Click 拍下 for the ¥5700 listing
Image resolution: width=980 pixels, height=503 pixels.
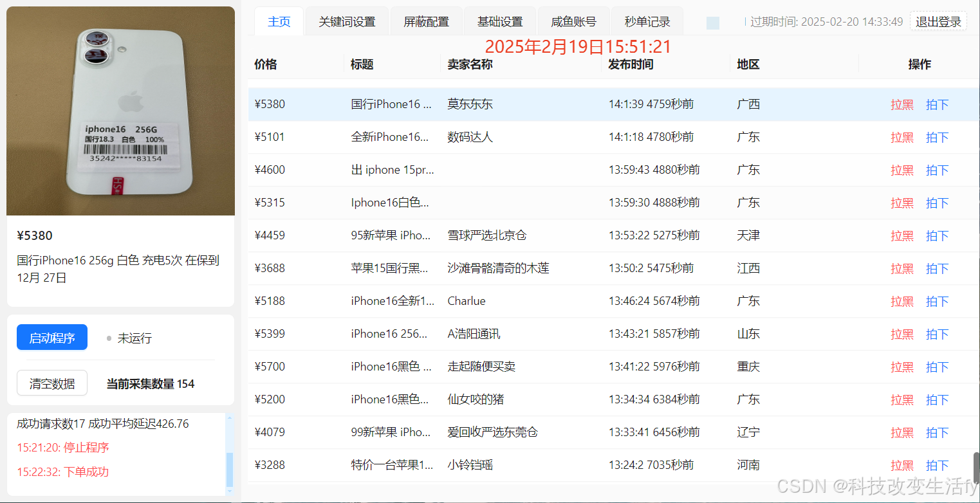[938, 367]
